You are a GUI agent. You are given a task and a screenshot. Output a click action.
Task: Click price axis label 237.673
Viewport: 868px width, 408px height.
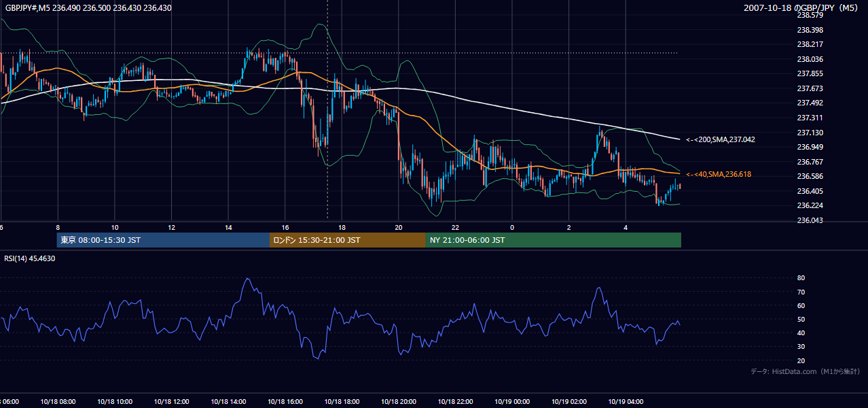810,88
